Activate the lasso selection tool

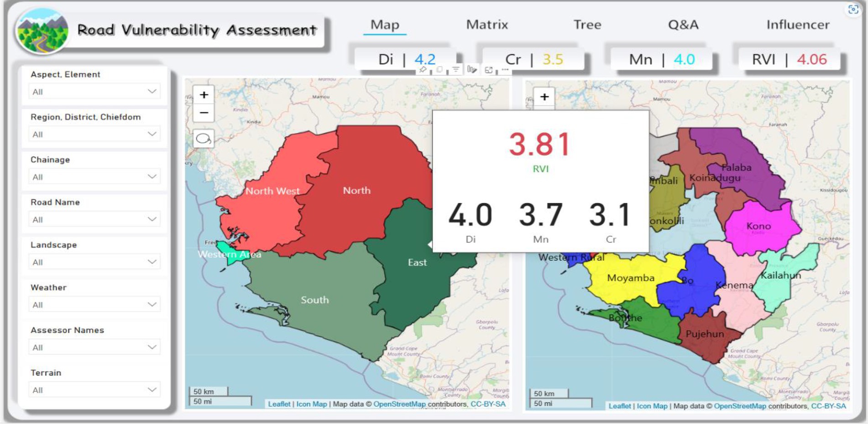[x=204, y=139]
